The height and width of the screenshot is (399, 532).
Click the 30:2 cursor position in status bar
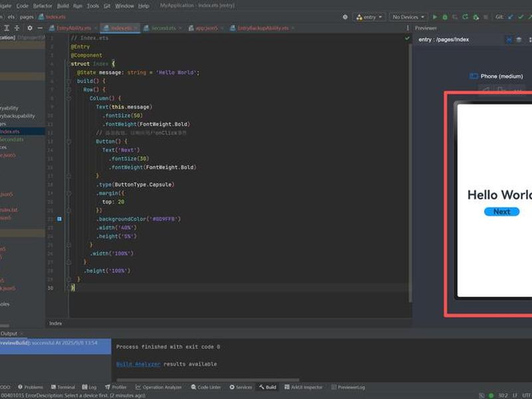pyautogui.click(x=503, y=396)
